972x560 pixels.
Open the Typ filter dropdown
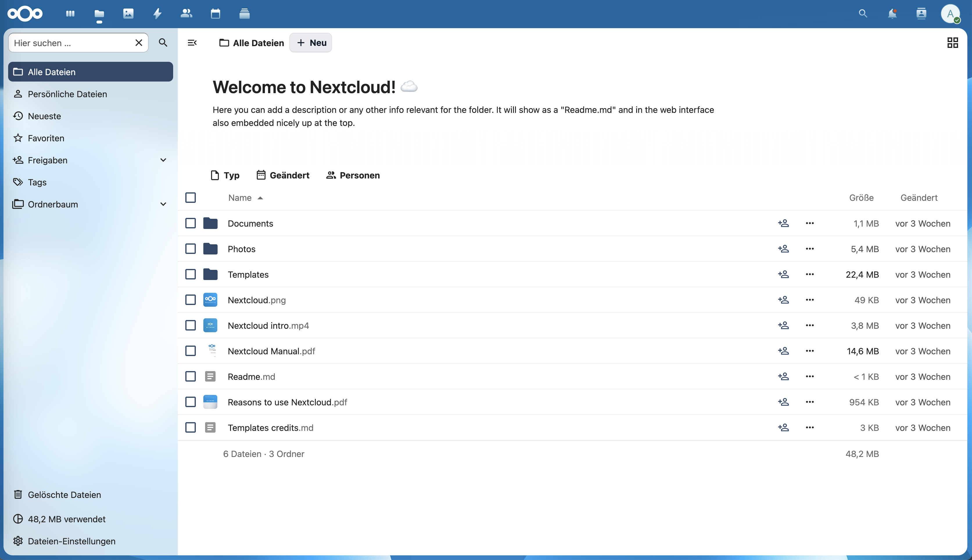coord(225,175)
